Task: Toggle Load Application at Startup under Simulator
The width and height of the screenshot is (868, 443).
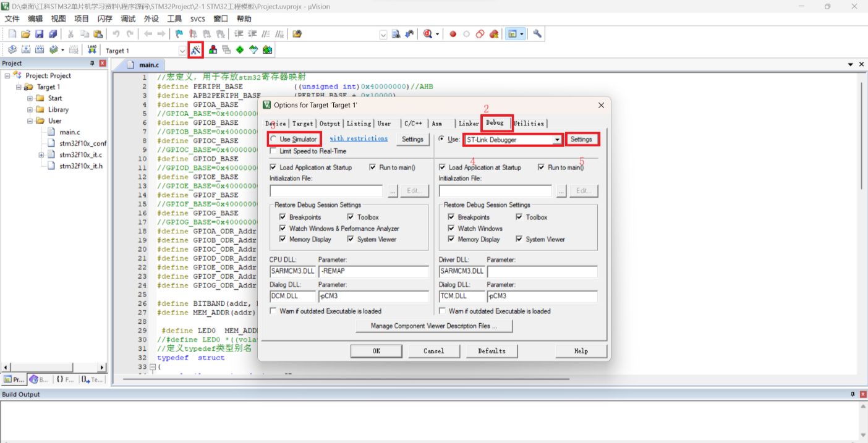Action: pos(274,167)
